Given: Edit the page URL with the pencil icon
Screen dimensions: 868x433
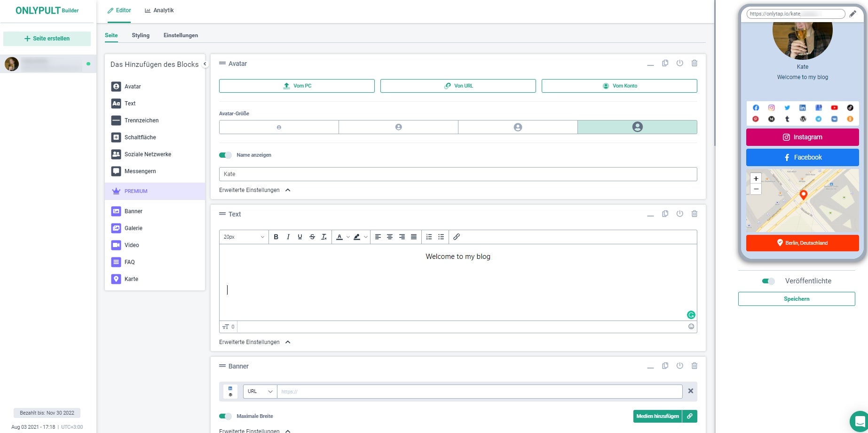Looking at the screenshot, I should coord(852,14).
